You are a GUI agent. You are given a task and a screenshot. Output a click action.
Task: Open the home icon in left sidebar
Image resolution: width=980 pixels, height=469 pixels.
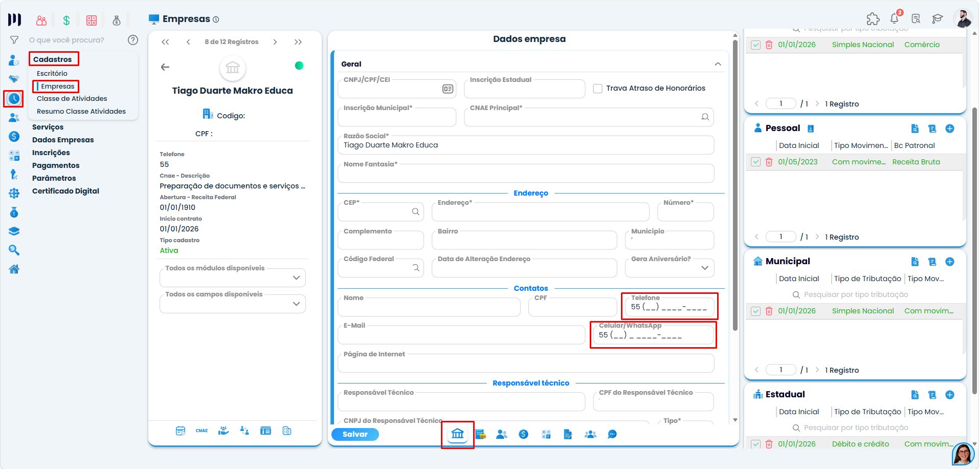[x=14, y=269]
